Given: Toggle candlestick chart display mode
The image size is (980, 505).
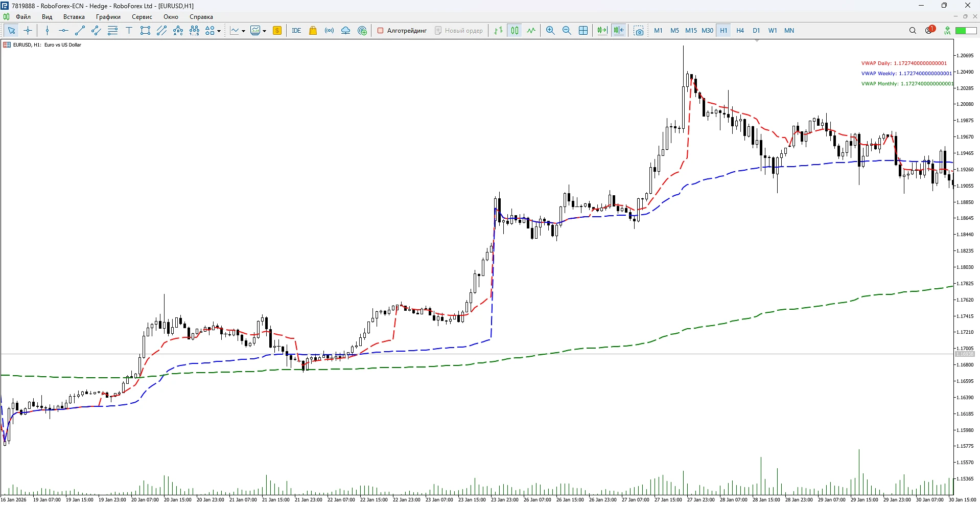Looking at the screenshot, I should pos(515,31).
